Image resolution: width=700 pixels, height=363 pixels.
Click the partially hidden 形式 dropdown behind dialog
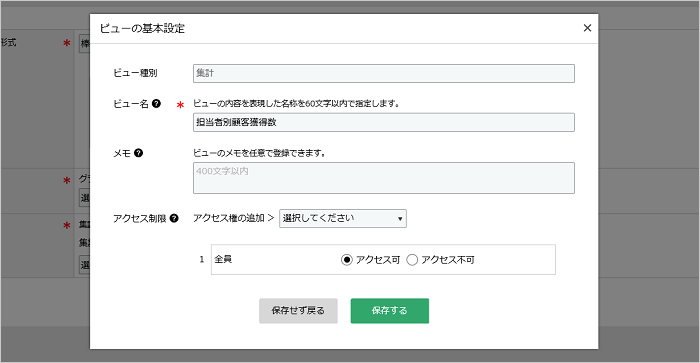pyautogui.click(x=84, y=44)
